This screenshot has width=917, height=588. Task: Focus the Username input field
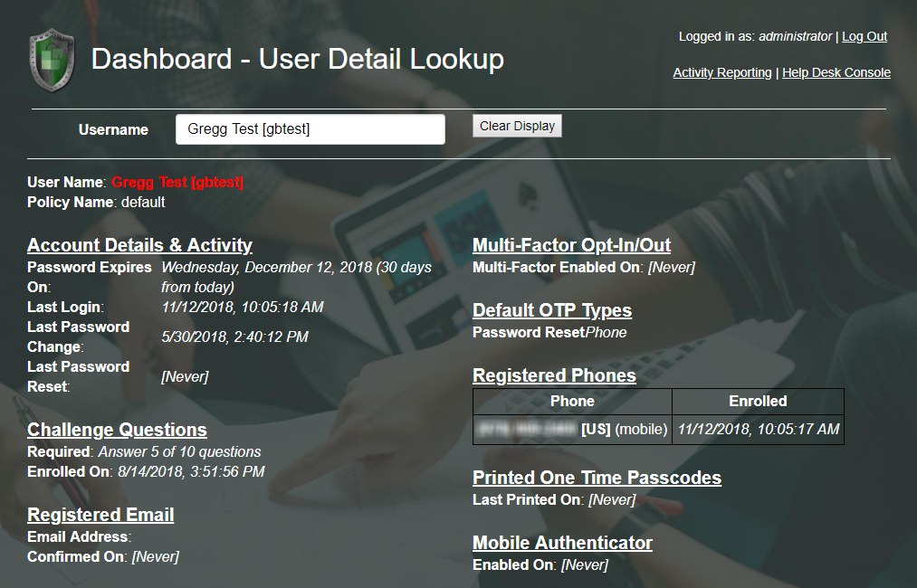pos(310,129)
